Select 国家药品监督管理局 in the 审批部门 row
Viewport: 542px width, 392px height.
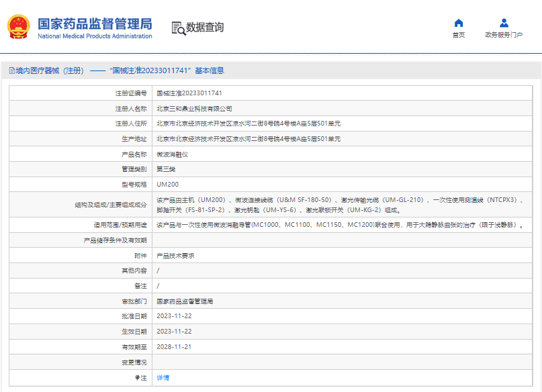pyautogui.click(x=185, y=301)
